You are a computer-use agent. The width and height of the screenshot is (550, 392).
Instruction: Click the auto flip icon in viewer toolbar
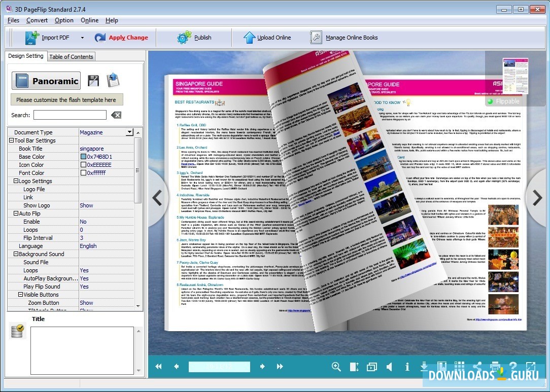click(372, 367)
